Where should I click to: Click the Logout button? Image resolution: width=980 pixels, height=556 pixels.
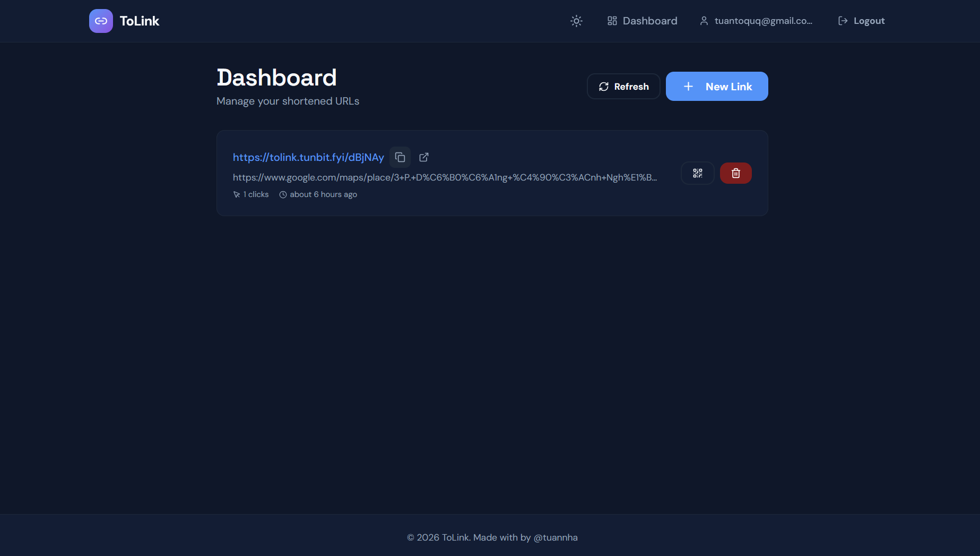click(x=861, y=21)
